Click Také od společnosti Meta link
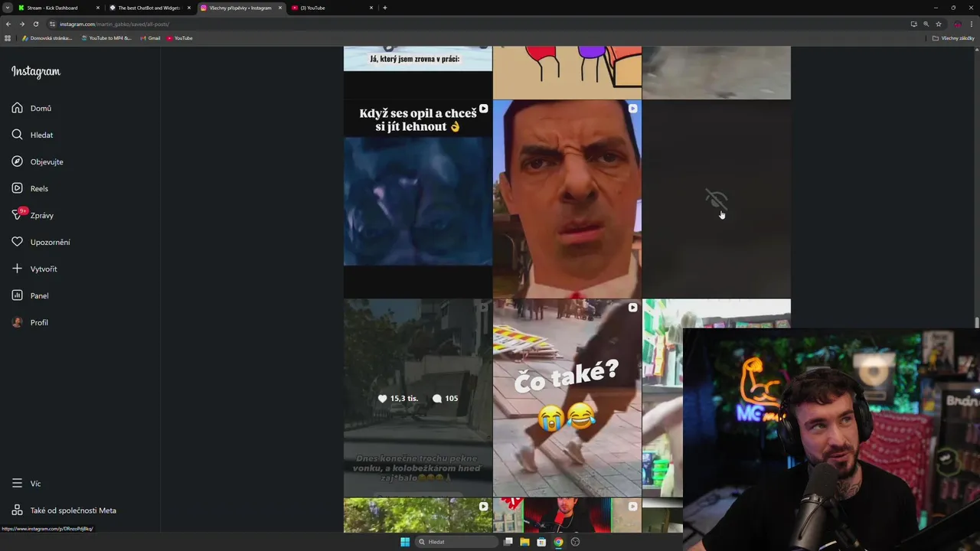Image resolution: width=980 pixels, height=551 pixels. [x=73, y=510]
